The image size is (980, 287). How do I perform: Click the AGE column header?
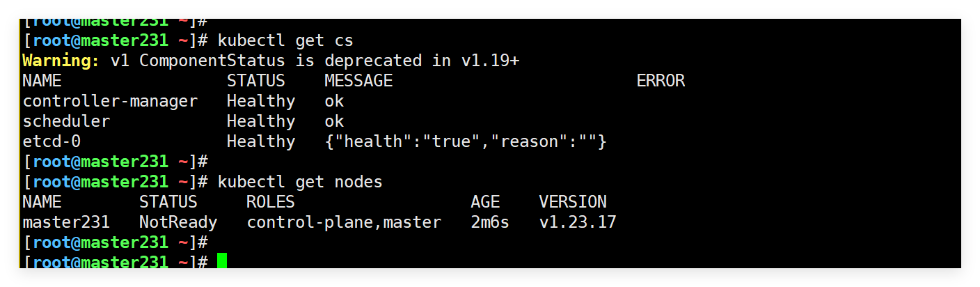point(485,202)
